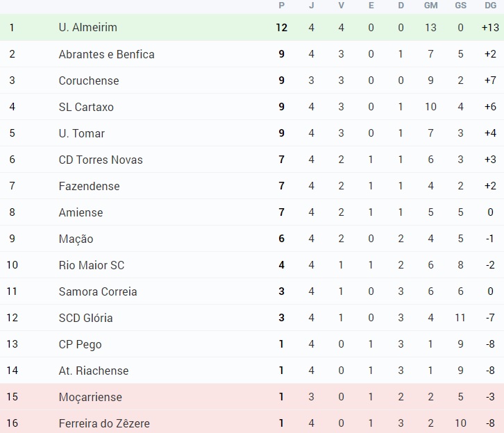Open Moçarriense team entry
504x433 pixels.
coord(90,397)
